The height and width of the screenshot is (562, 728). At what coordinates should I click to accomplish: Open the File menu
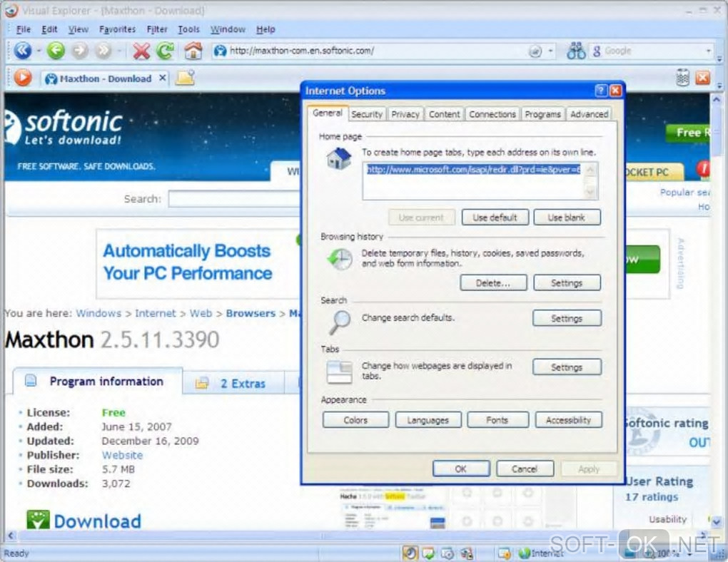click(24, 29)
